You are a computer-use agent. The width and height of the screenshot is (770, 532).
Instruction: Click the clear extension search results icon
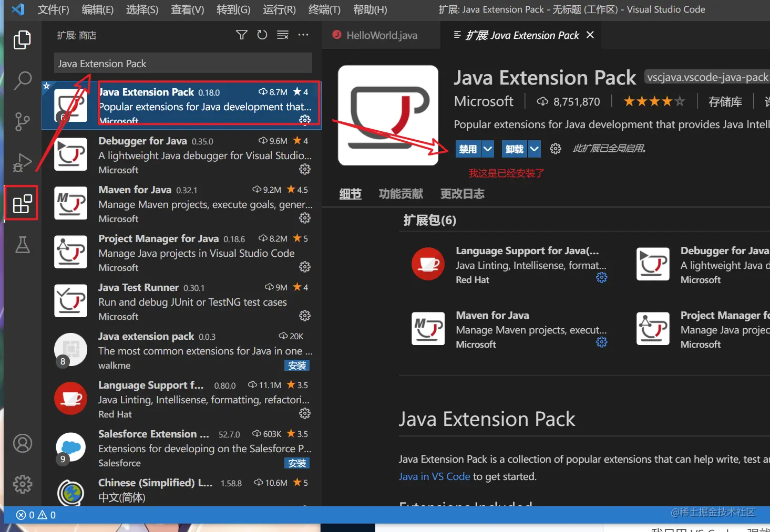pyautogui.click(x=283, y=35)
